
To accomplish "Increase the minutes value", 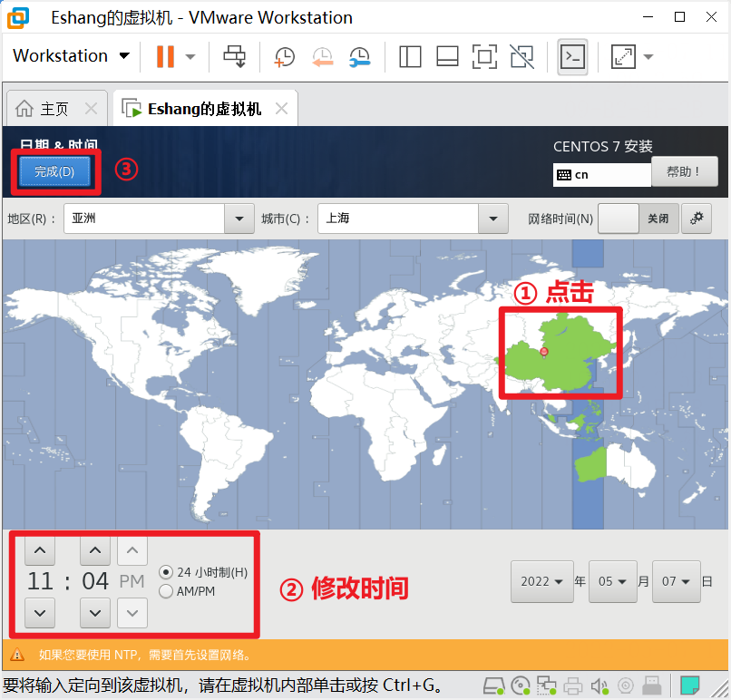I will (95, 550).
